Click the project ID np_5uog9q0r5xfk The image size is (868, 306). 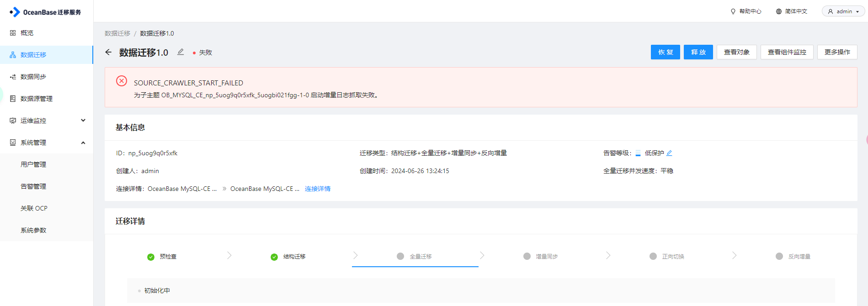click(x=153, y=153)
